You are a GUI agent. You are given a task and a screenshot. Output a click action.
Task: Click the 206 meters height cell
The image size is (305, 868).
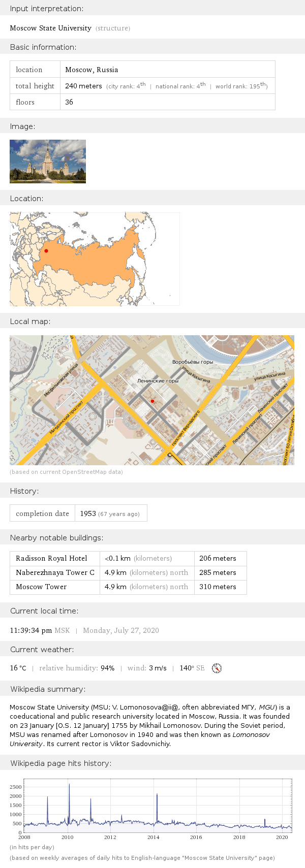tap(218, 558)
